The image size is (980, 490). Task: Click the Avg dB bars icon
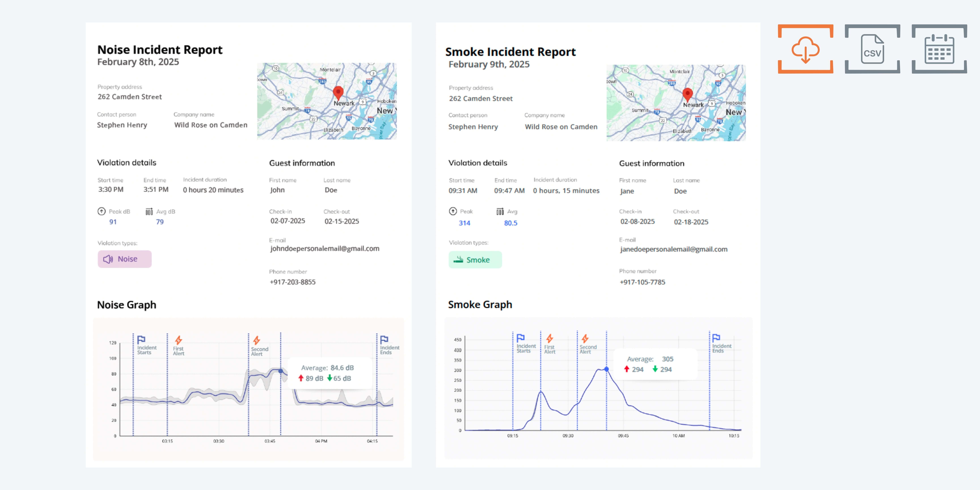pos(149,212)
